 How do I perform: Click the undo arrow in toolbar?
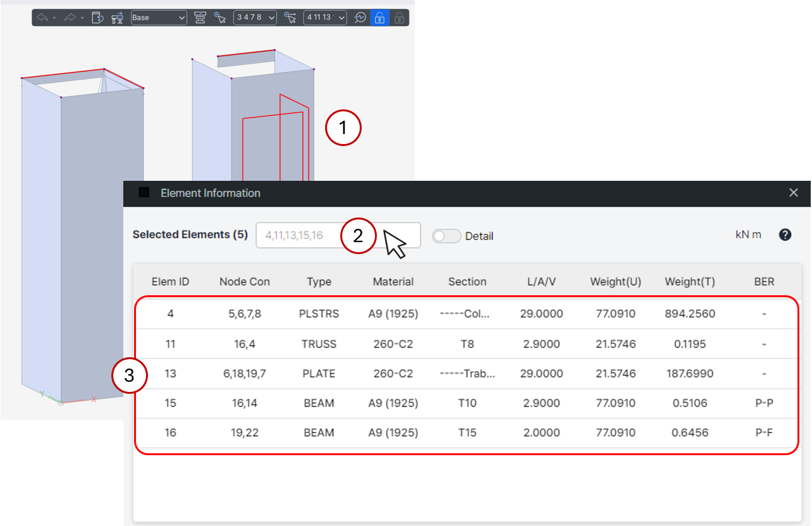42,18
